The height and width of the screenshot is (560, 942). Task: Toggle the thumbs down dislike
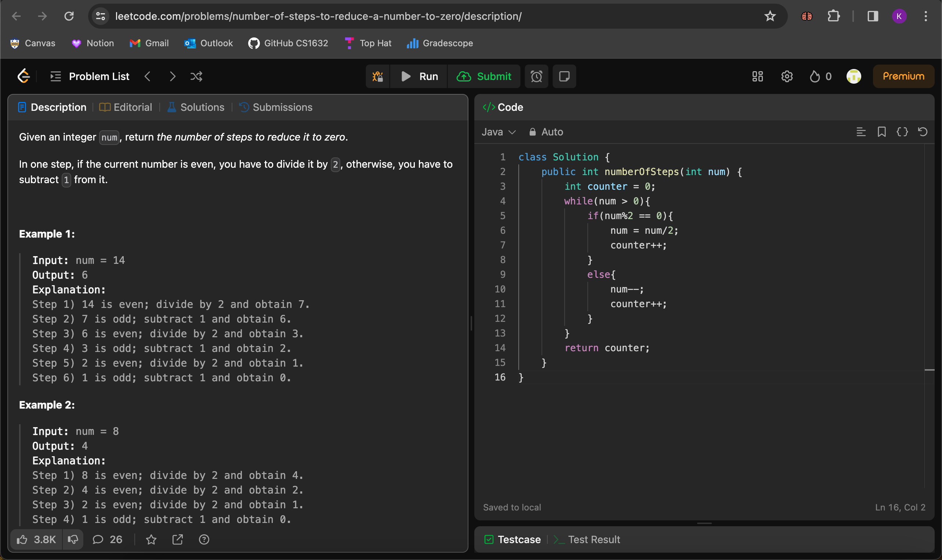(x=73, y=539)
